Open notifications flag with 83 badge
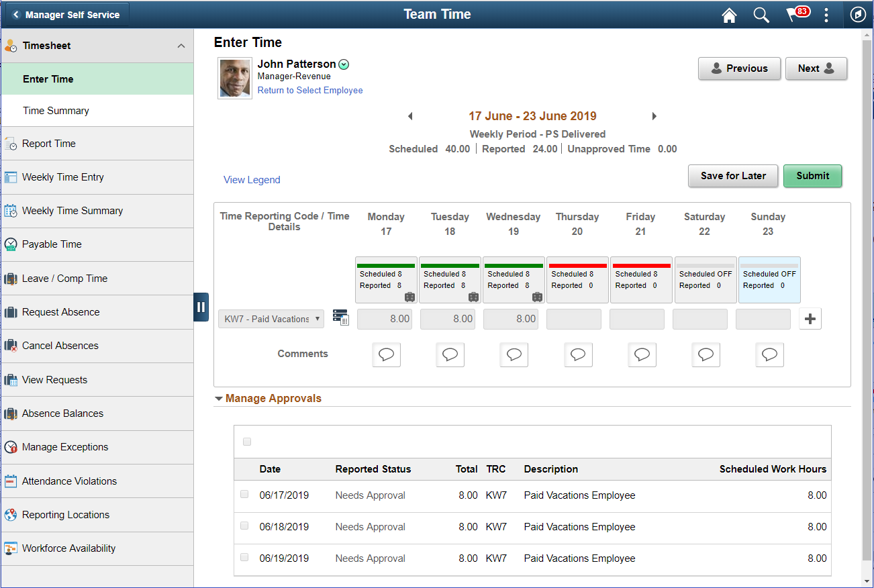The height and width of the screenshot is (588, 874). point(797,14)
